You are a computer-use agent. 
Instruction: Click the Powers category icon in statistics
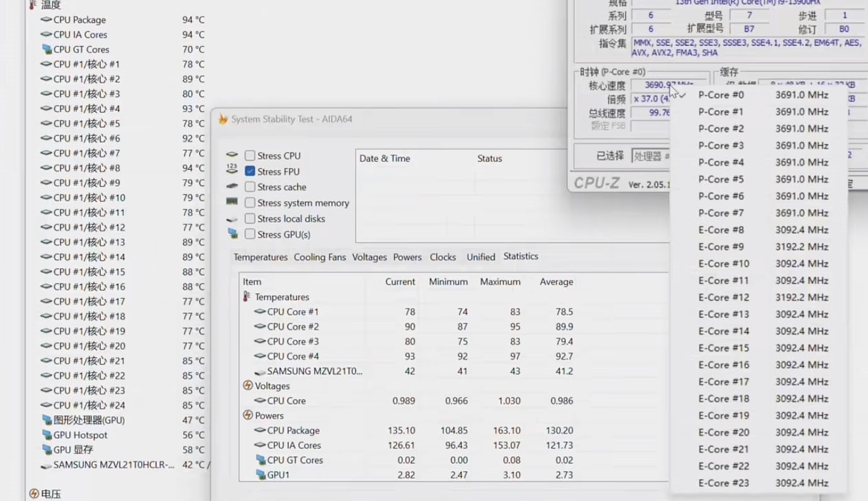click(248, 415)
